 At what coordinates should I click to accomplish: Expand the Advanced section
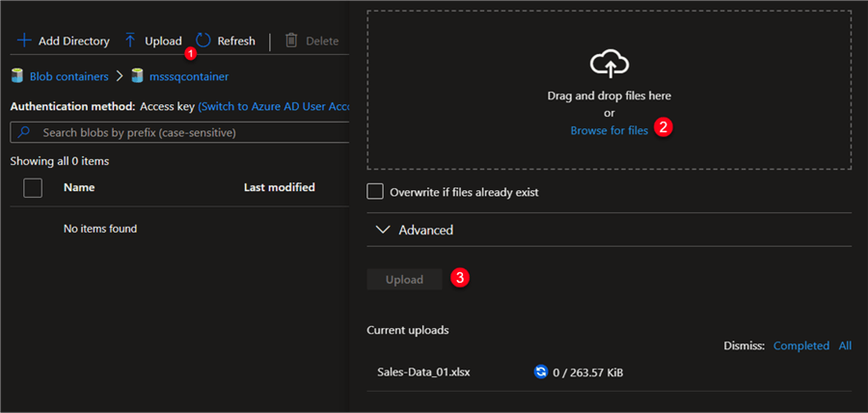[x=415, y=230]
